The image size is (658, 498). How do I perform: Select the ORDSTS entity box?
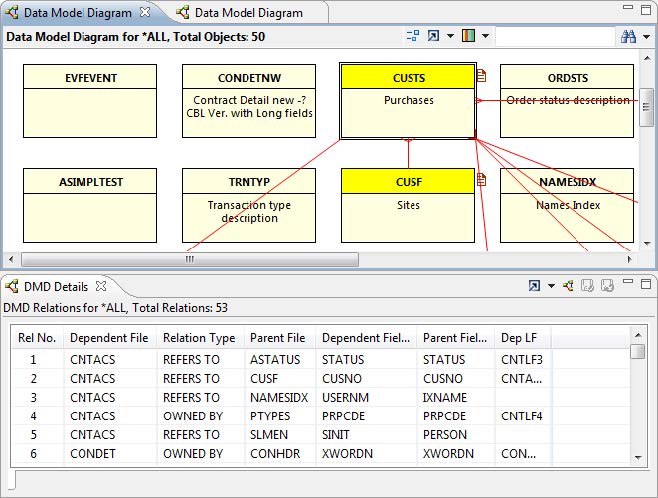point(567,101)
